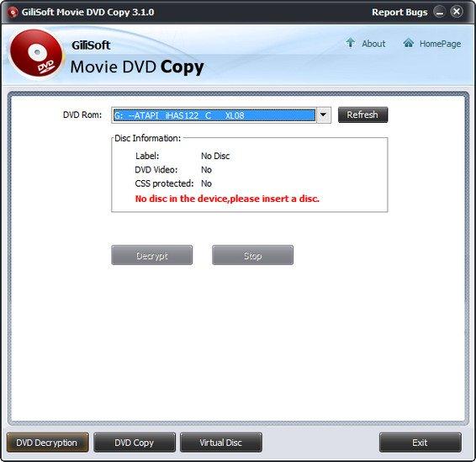Click the 'DVD Video:' label
The width and height of the screenshot is (476, 462).
(x=156, y=169)
